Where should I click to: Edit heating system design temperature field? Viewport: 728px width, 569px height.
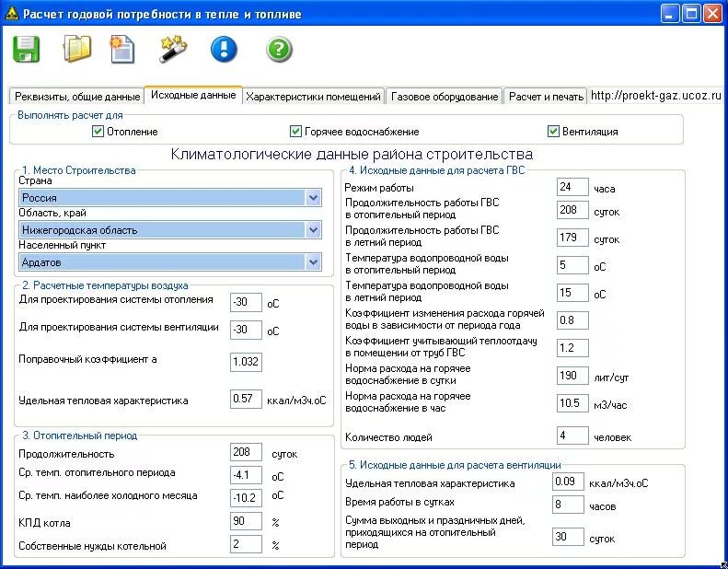coord(246,302)
